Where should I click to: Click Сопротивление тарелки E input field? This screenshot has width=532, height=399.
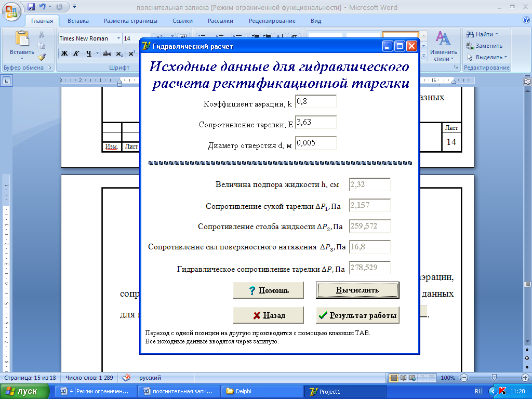click(316, 122)
